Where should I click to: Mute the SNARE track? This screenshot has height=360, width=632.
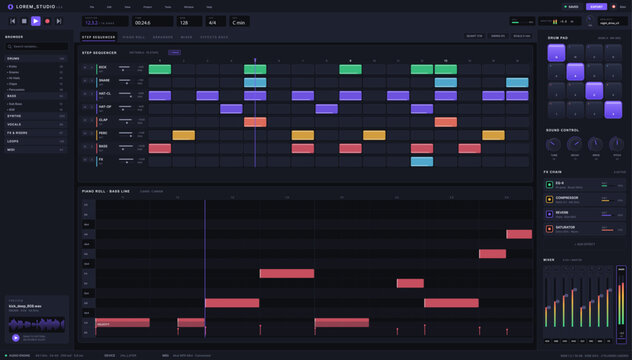85,81
